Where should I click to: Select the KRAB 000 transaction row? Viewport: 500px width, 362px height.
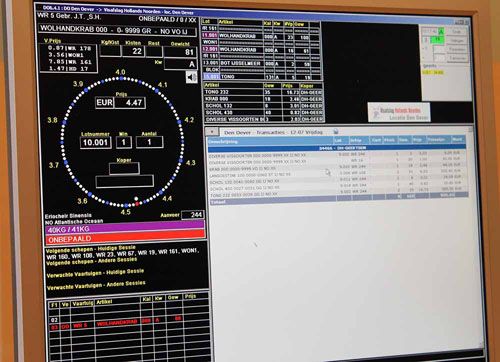pyautogui.click(x=337, y=169)
